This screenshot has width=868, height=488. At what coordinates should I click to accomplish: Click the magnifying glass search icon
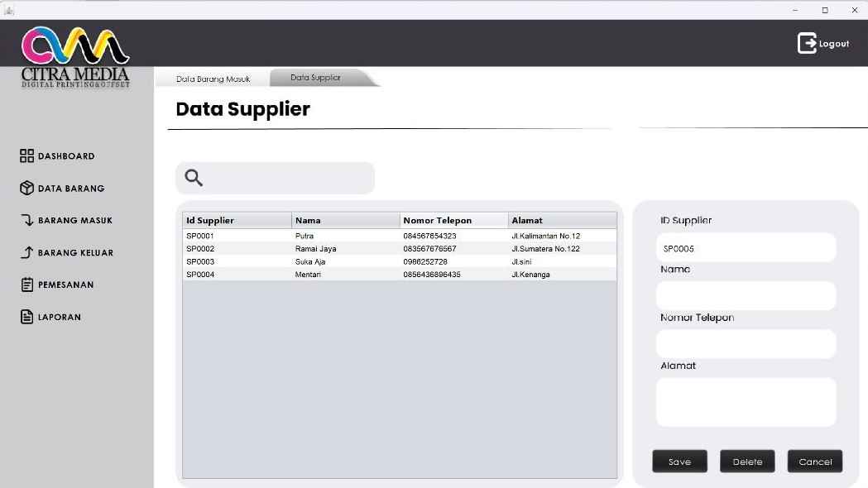[x=194, y=178]
